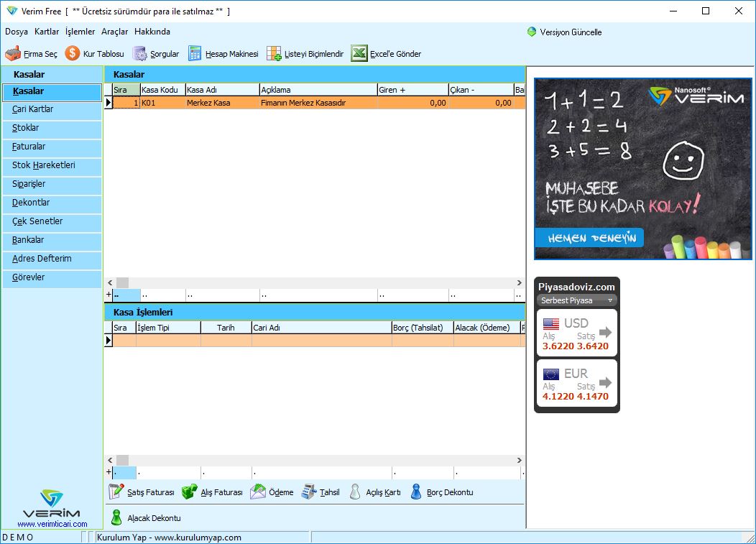756x544 pixels.
Task: Launch Hesap Makinesi calculator icon
Action: coord(195,53)
